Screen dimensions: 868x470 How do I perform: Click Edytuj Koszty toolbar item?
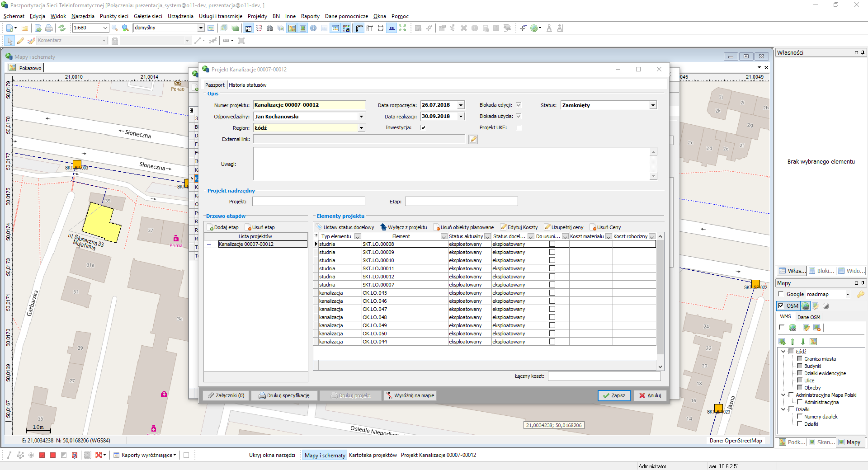click(519, 227)
